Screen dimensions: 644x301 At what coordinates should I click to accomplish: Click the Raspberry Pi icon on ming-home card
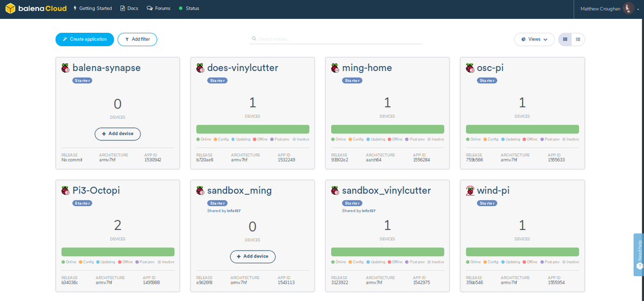click(335, 68)
